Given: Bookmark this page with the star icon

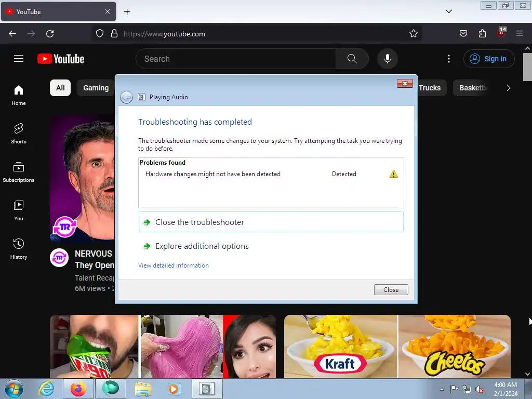Looking at the screenshot, I should 413,34.
